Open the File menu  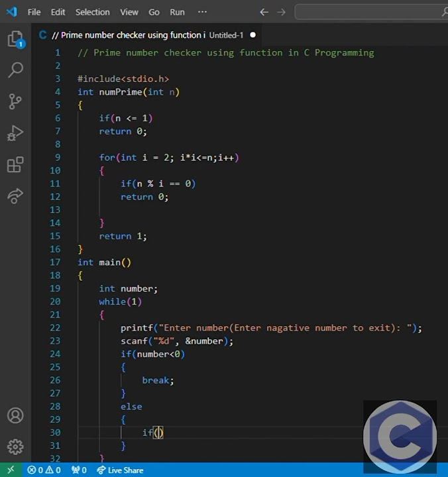click(x=34, y=12)
